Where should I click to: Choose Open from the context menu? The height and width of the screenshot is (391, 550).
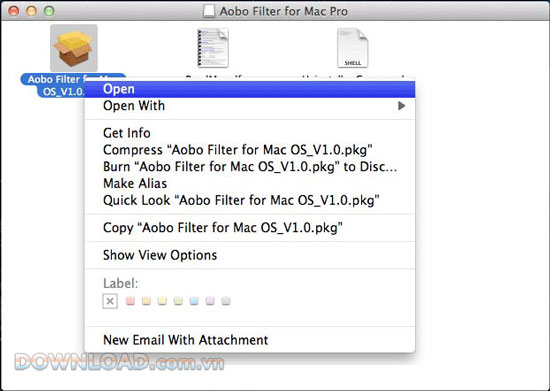coord(250,89)
